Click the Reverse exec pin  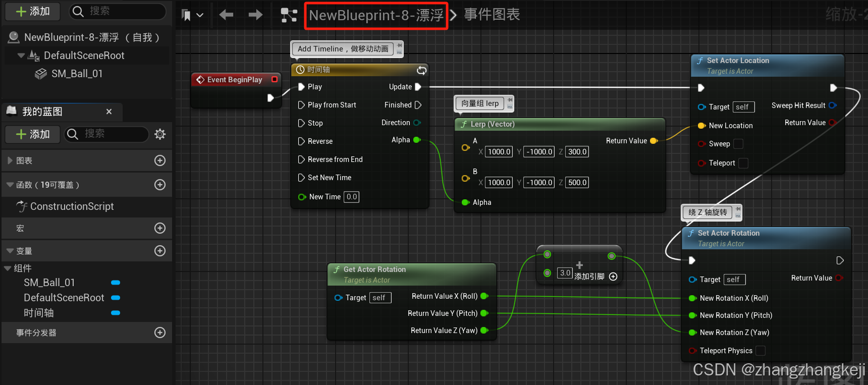click(x=301, y=141)
